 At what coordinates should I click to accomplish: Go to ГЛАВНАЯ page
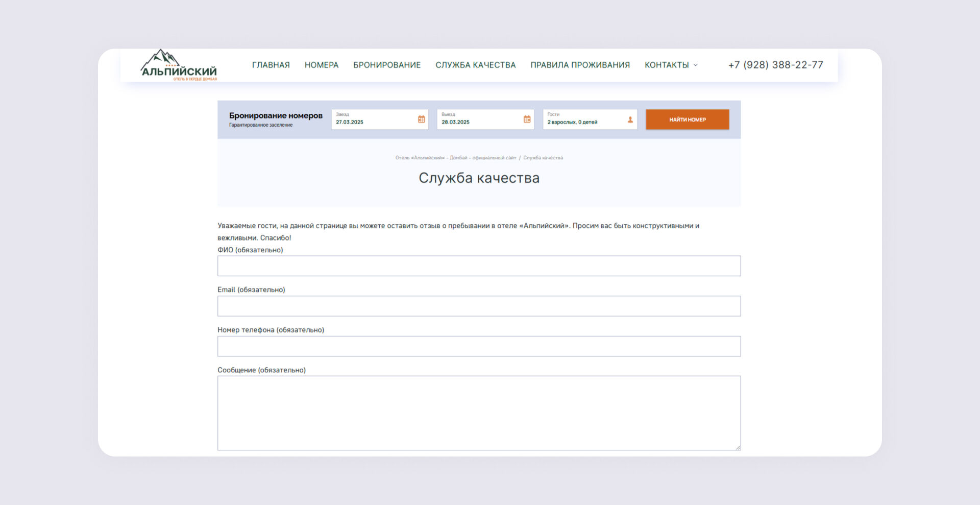(x=271, y=65)
